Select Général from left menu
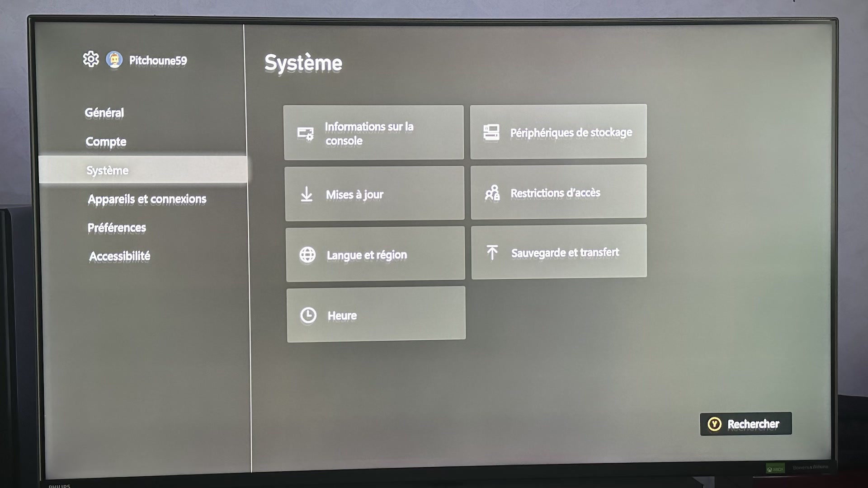Image resolution: width=868 pixels, height=488 pixels. [x=104, y=113]
